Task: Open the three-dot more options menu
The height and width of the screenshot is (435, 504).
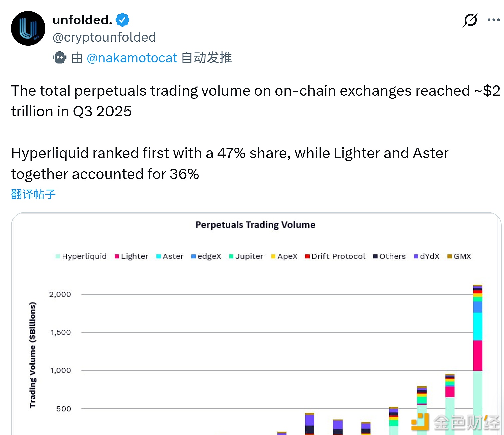Action: [493, 20]
